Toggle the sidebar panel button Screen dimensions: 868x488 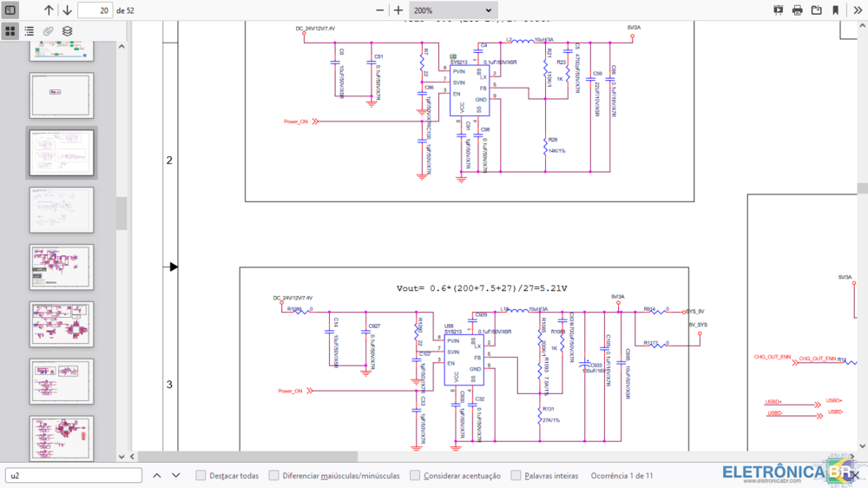pos(10,10)
